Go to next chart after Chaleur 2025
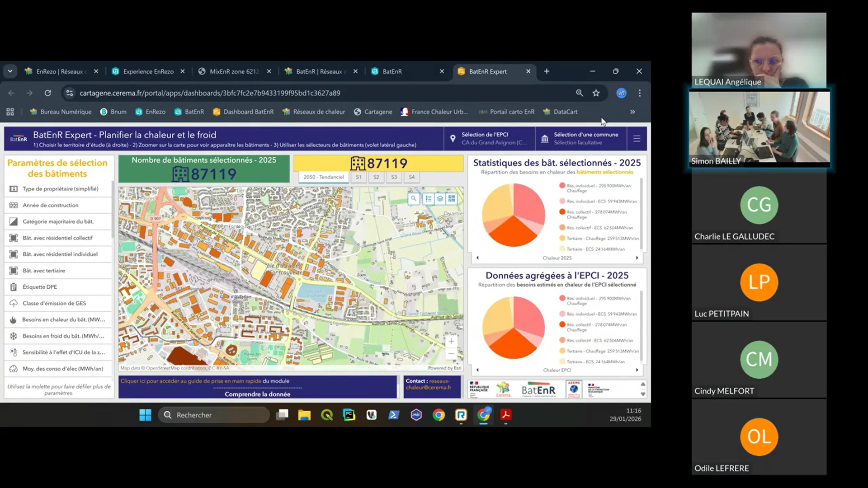The image size is (868, 488). coord(637,258)
